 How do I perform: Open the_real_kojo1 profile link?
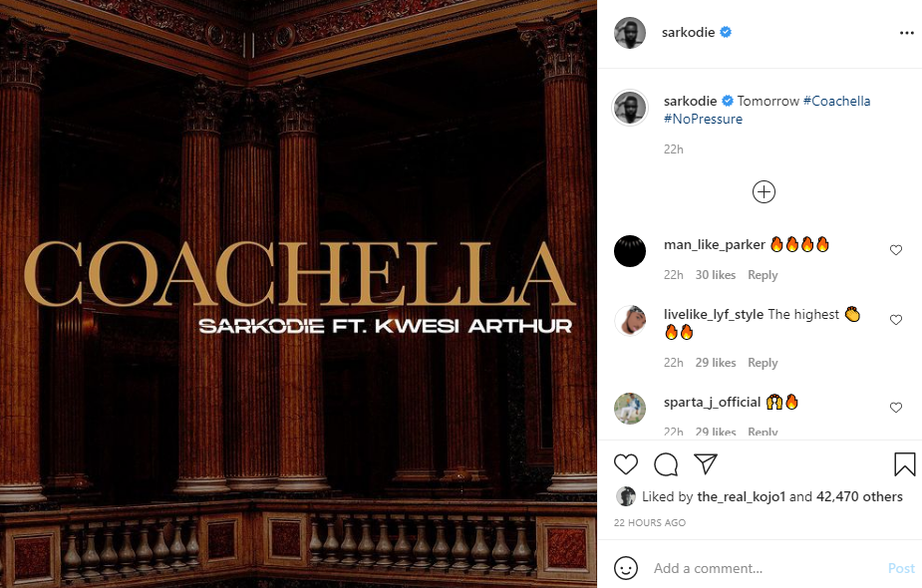pos(741,497)
